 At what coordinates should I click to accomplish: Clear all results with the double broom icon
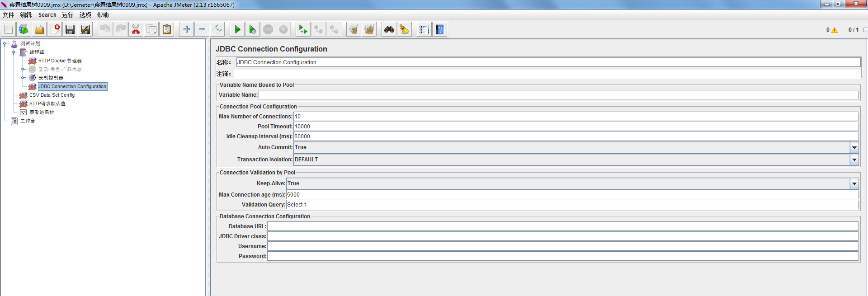tap(369, 29)
